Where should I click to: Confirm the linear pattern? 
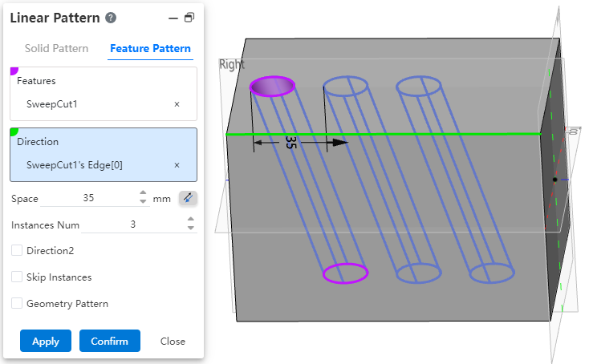110,341
